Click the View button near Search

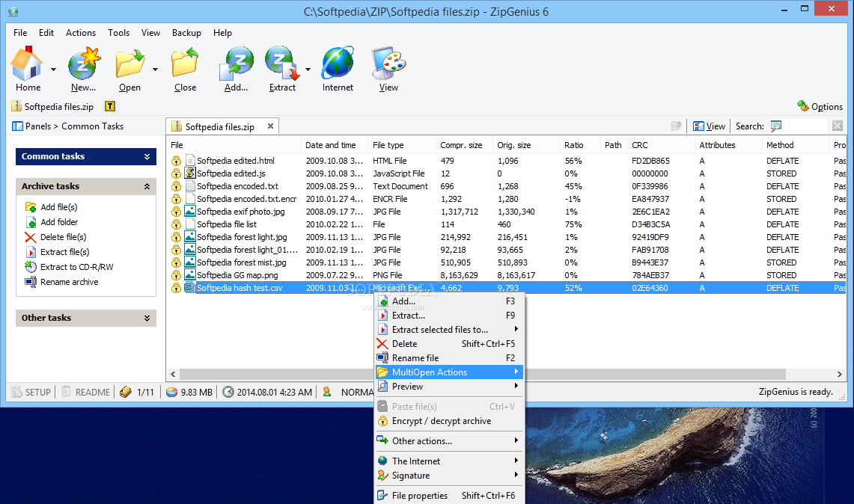click(709, 126)
